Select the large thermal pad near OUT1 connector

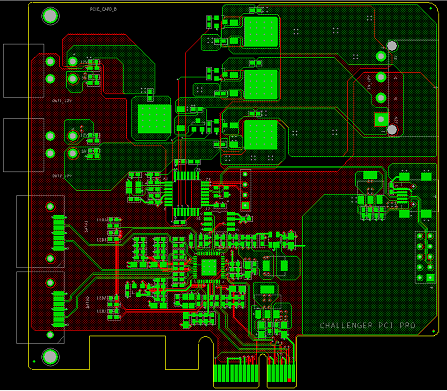click(154, 119)
